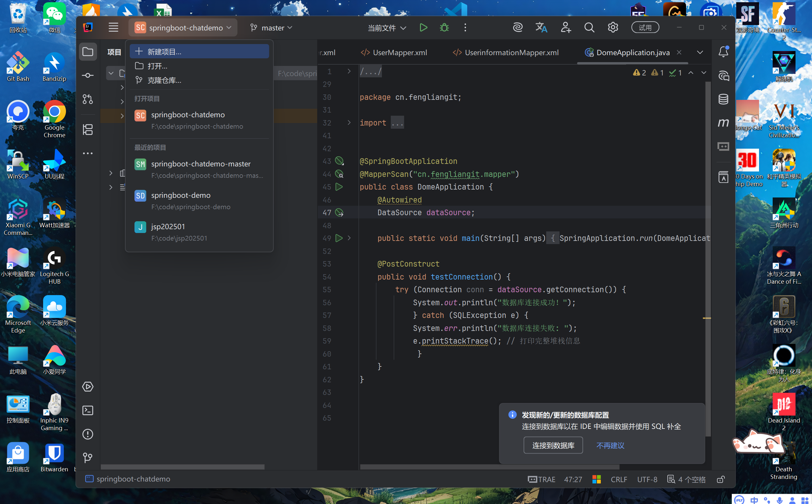Open recent project springboot-demo
Viewport: 812px width, 504px height.
point(199,201)
